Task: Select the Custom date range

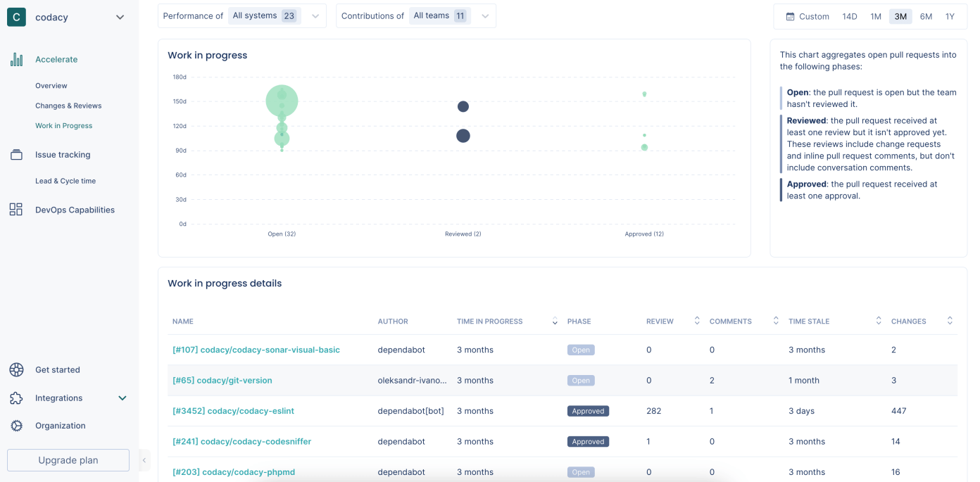Action: pos(808,17)
